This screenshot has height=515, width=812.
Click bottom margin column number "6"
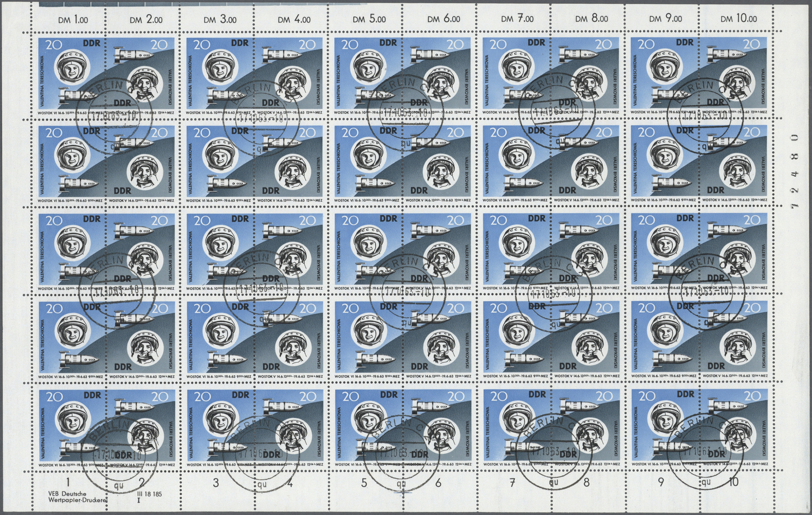[438, 482]
